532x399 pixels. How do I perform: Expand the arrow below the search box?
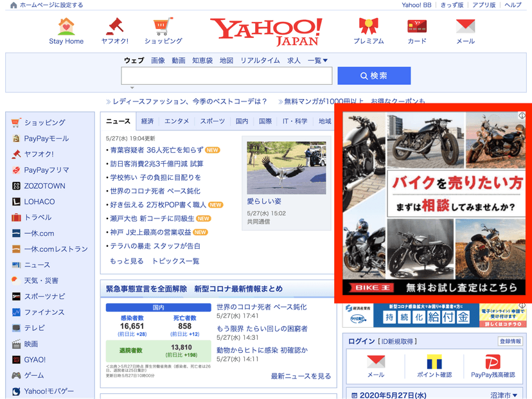132,88
